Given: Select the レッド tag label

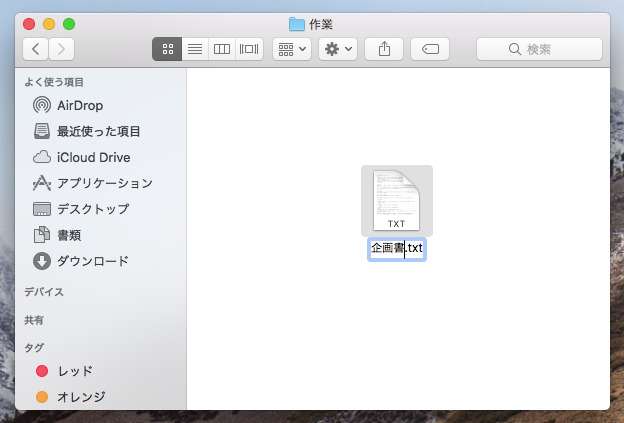Looking at the screenshot, I should [x=75, y=371].
